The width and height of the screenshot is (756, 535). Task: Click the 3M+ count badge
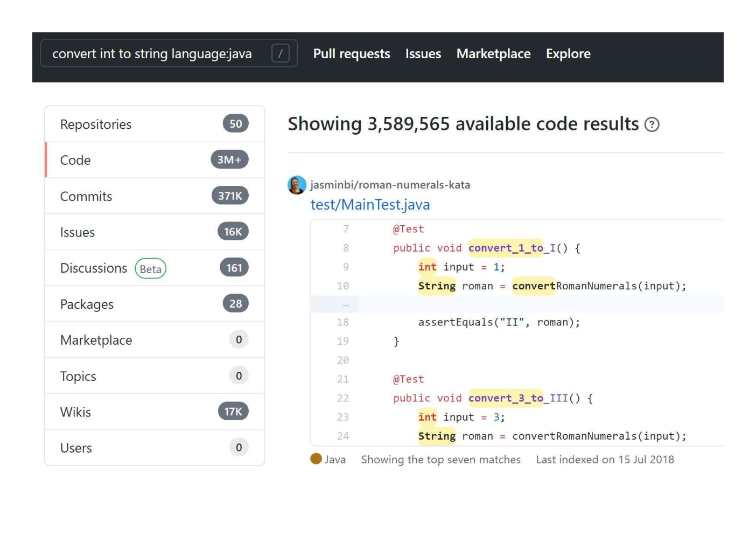(x=229, y=159)
